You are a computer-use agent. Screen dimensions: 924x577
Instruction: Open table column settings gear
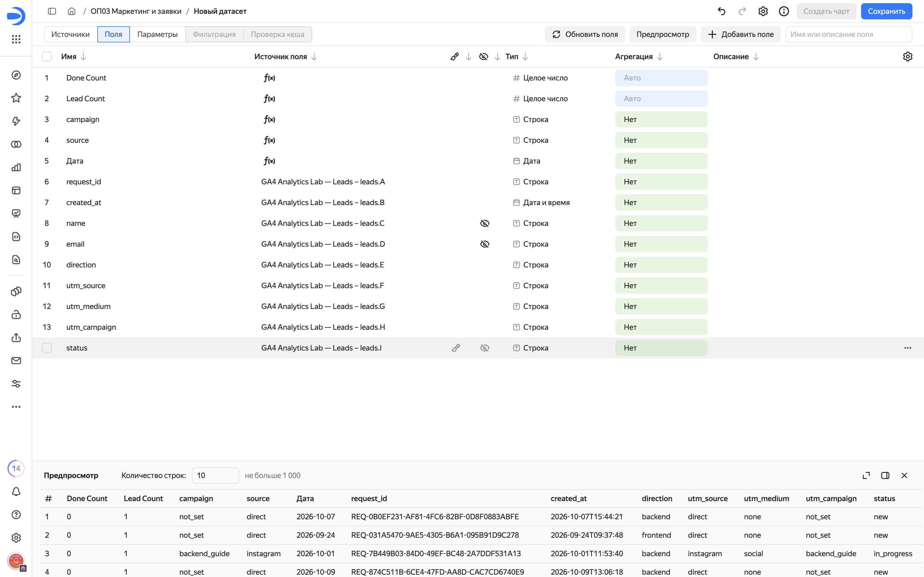pyautogui.click(x=908, y=57)
